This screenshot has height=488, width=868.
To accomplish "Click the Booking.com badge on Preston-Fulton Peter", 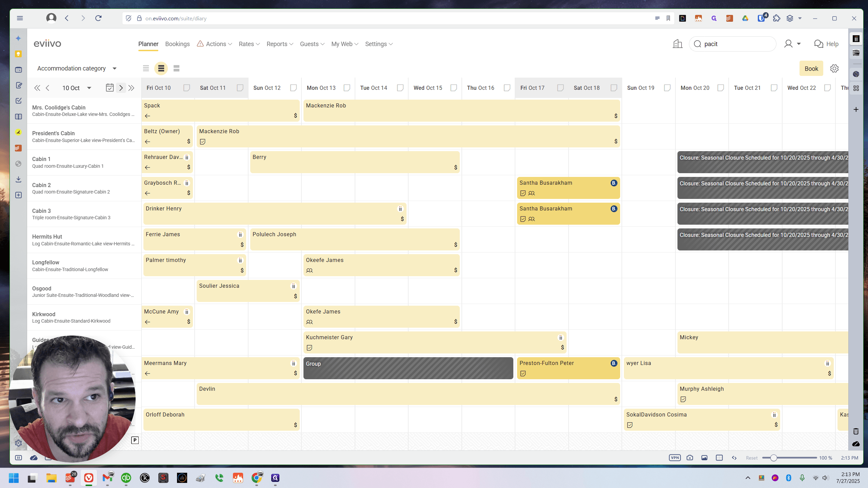I will [614, 363].
